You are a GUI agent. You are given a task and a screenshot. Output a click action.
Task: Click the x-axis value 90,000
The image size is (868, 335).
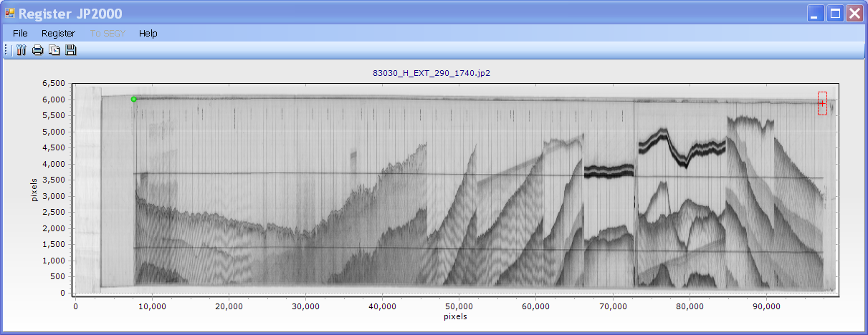click(767, 306)
